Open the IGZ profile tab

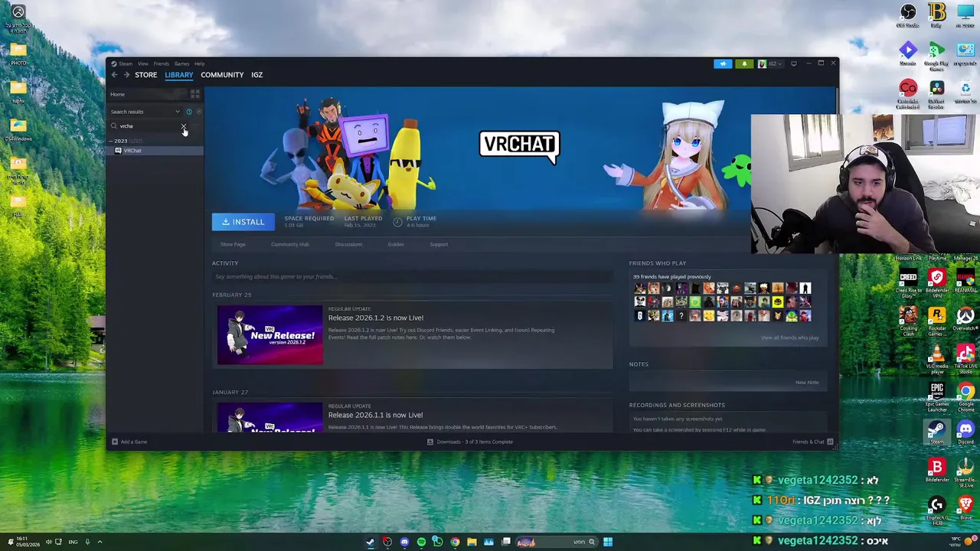coord(256,75)
